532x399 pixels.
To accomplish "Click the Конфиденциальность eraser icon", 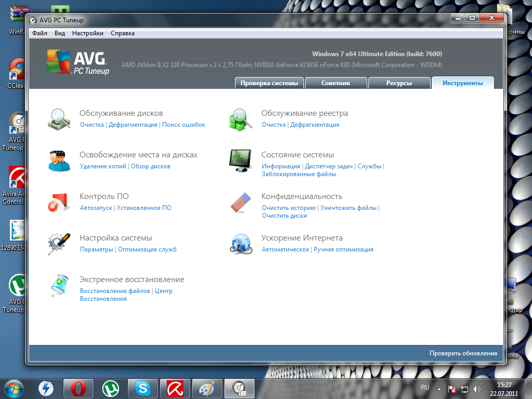I will click(241, 203).
